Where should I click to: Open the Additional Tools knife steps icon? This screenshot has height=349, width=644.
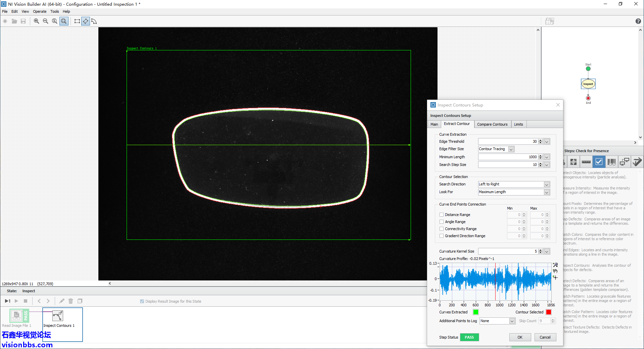point(637,162)
